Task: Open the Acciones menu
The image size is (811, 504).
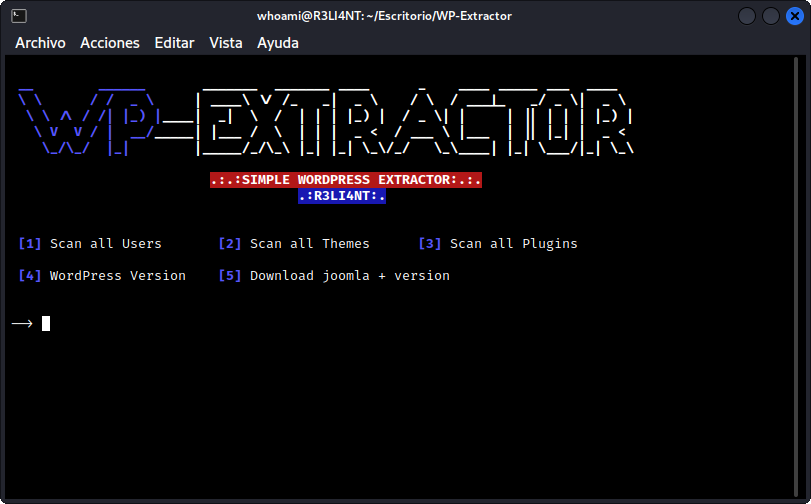Action: (110, 43)
